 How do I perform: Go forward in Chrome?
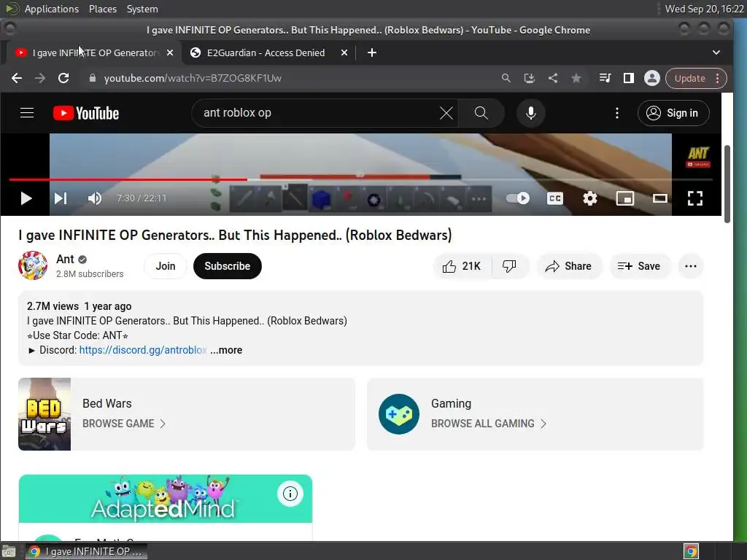tap(40, 78)
